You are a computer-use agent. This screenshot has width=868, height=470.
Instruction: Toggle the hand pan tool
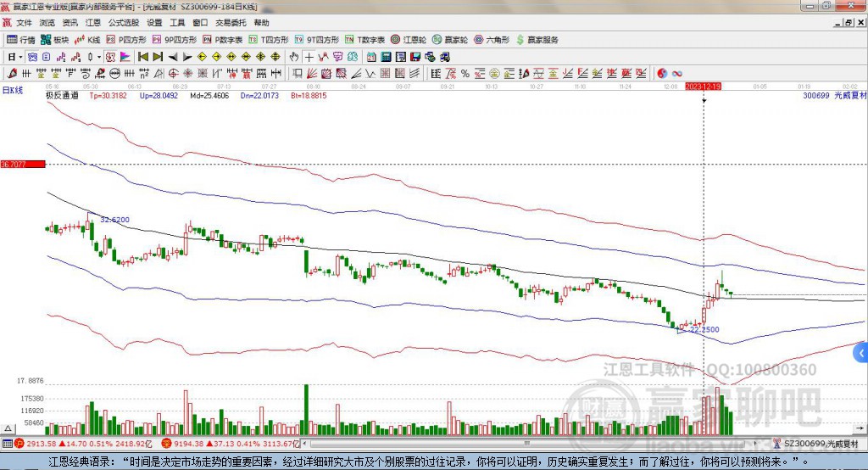(294, 57)
